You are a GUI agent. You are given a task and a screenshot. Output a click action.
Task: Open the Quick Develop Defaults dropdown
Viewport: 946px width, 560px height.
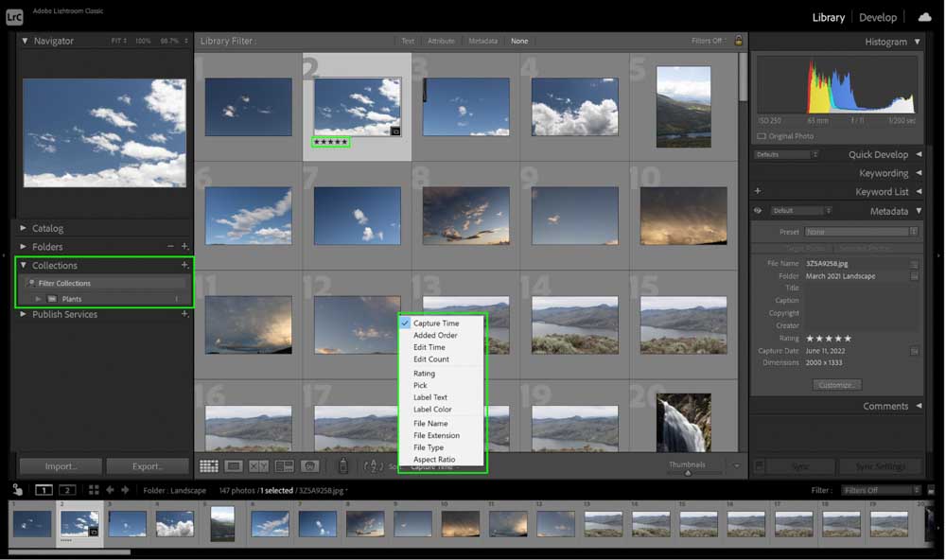click(x=786, y=154)
